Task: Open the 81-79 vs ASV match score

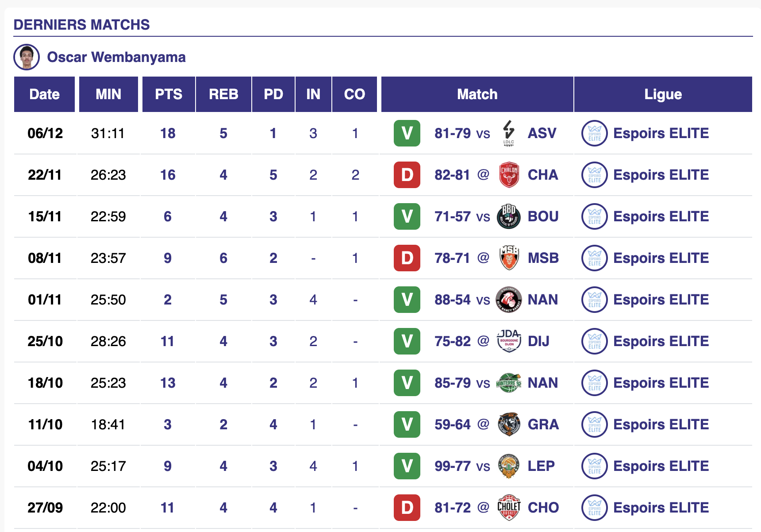Action: click(x=452, y=133)
